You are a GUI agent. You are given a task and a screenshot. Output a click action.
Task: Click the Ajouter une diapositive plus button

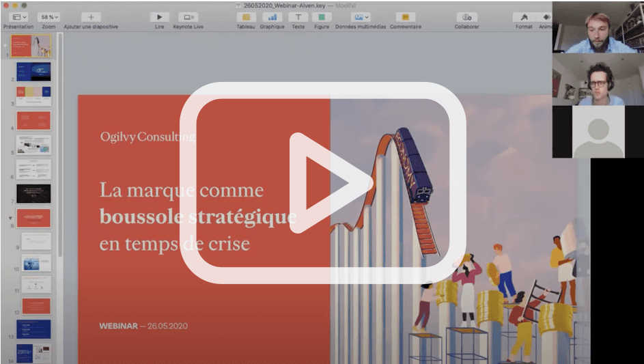pyautogui.click(x=91, y=17)
